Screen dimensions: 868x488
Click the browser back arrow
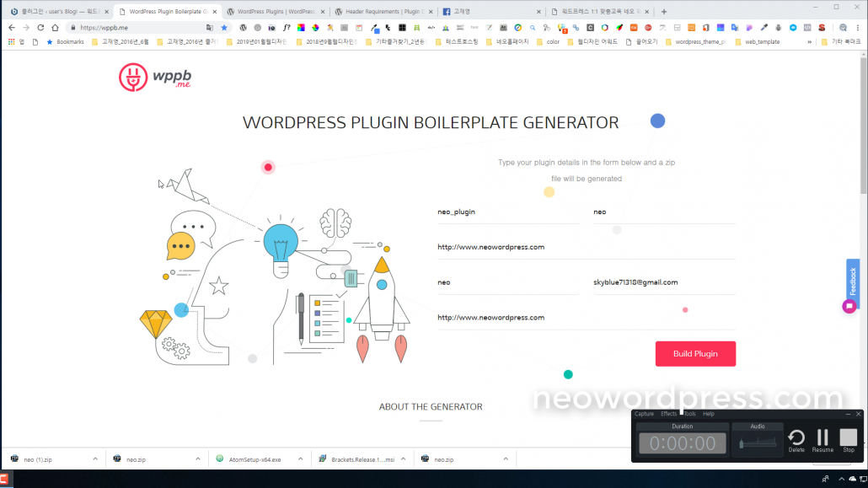[9, 28]
